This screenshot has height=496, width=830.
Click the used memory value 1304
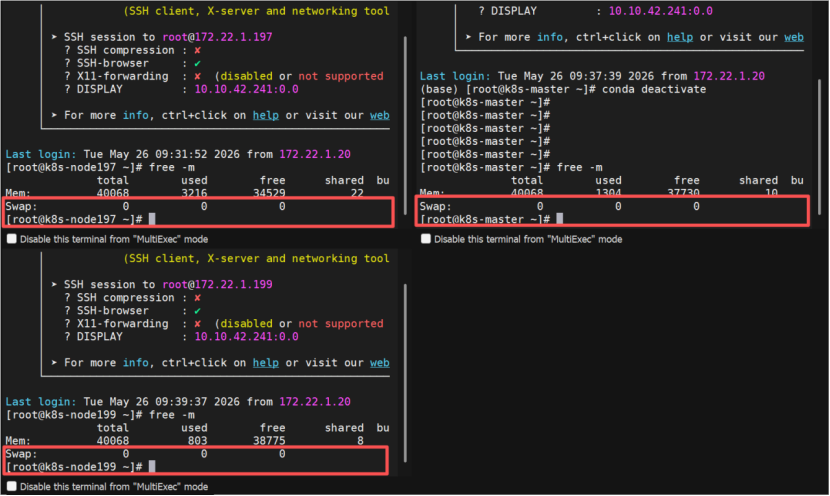click(x=608, y=193)
